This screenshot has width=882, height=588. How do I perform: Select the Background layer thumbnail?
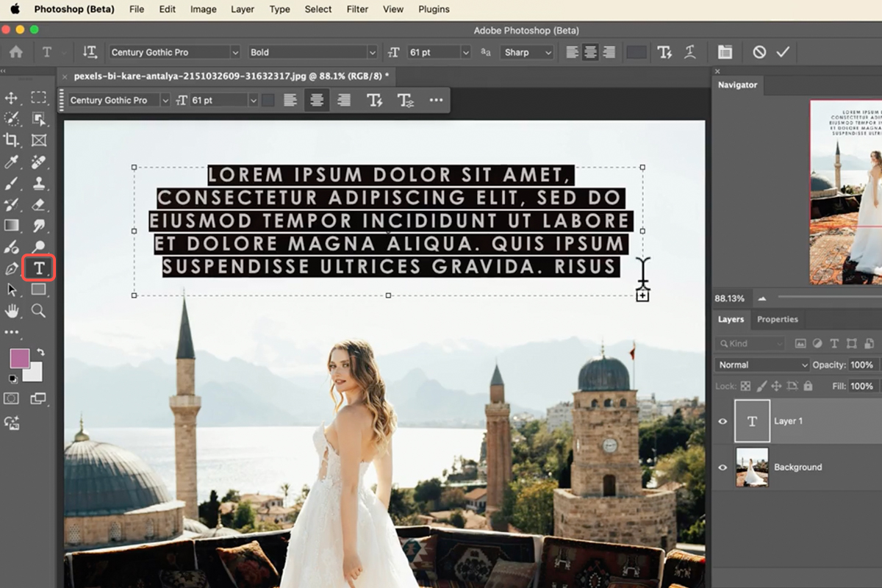tap(752, 467)
